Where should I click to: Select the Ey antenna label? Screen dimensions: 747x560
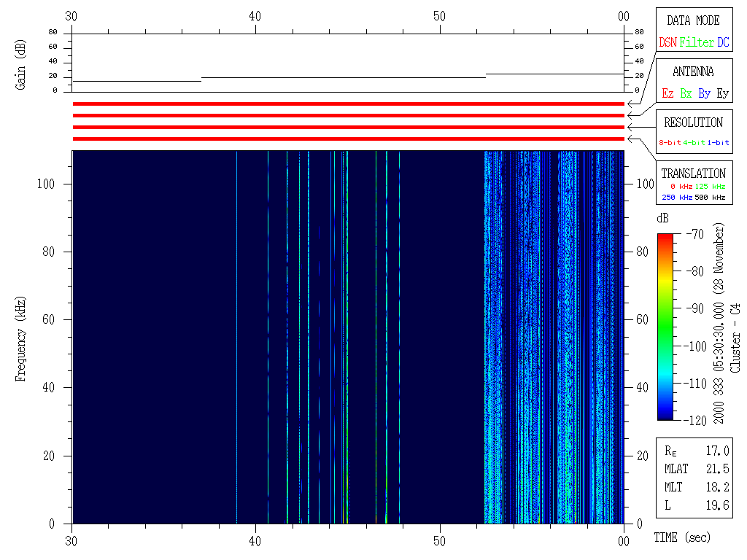tap(722, 94)
